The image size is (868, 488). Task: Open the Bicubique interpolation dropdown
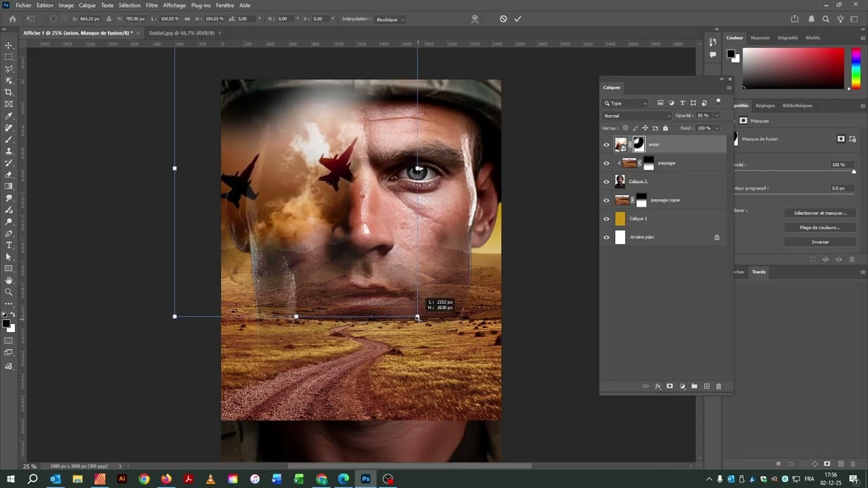[x=390, y=20]
